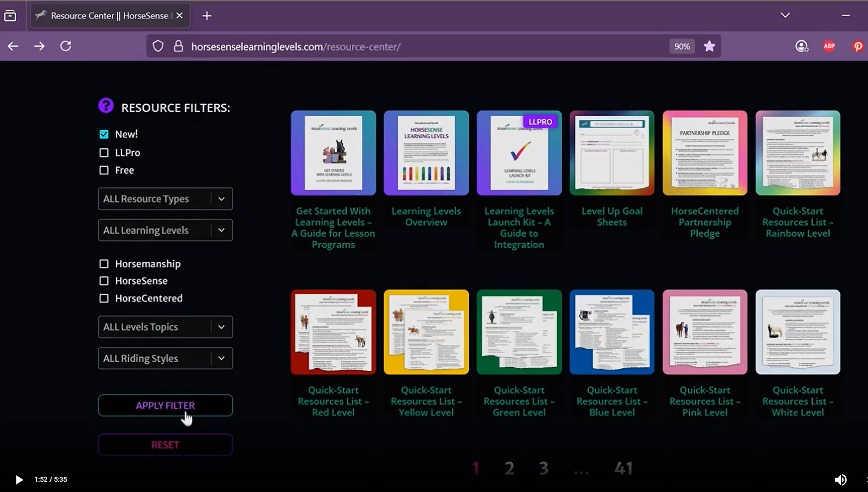
Task: Check the Horsemanship checkbox
Action: pos(104,264)
